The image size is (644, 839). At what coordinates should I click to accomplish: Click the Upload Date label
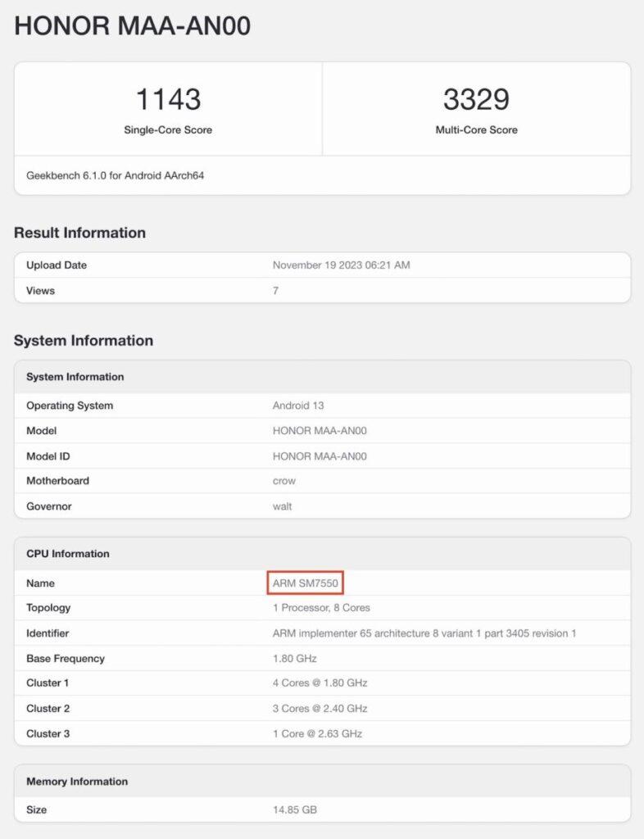[57, 265]
